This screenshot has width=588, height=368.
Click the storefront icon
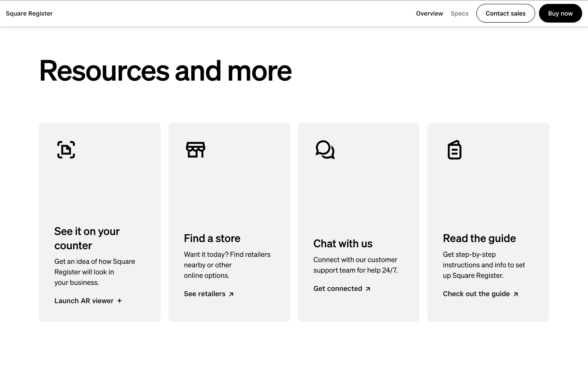click(x=196, y=150)
